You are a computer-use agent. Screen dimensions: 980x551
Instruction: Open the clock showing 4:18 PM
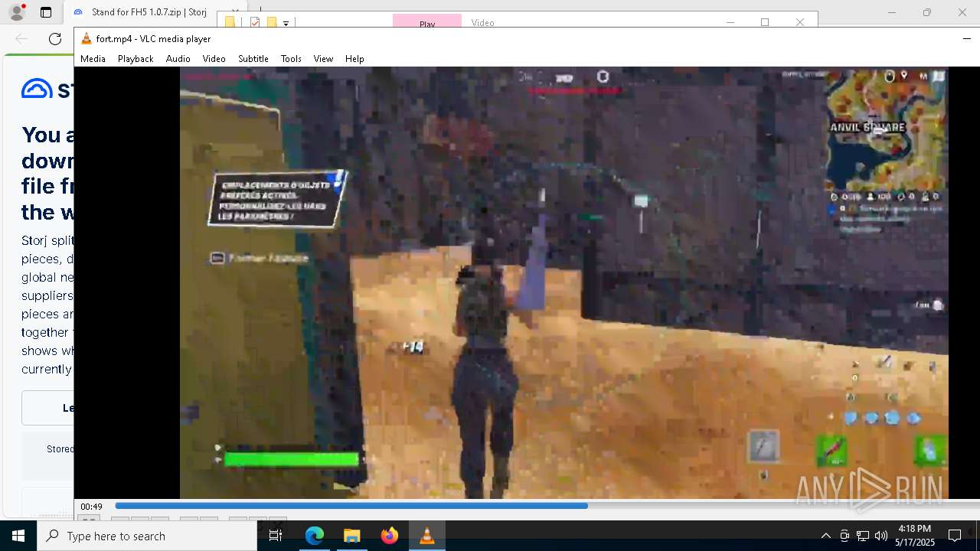coord(914,536)
